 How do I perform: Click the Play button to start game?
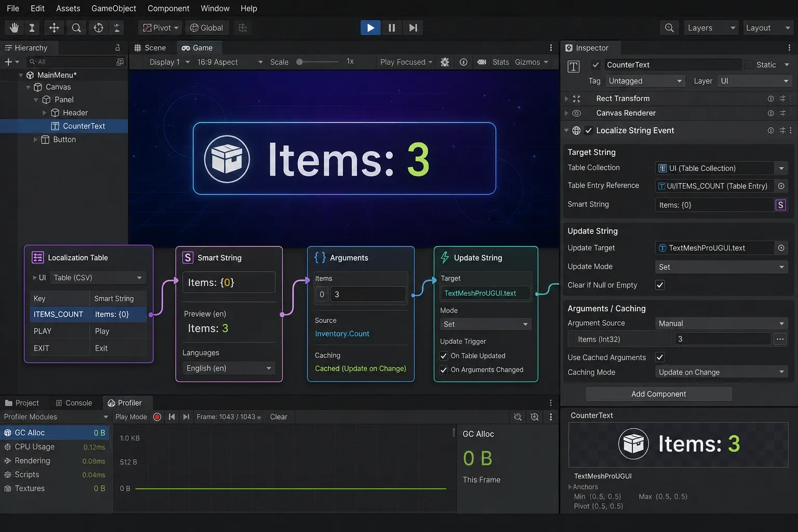point(370,28)
